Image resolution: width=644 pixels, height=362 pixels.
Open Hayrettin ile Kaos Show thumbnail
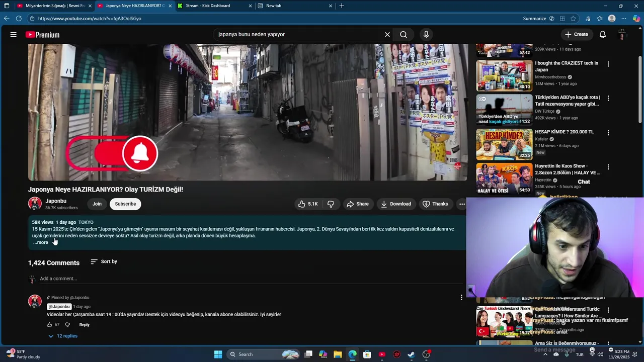click(504, 178)
